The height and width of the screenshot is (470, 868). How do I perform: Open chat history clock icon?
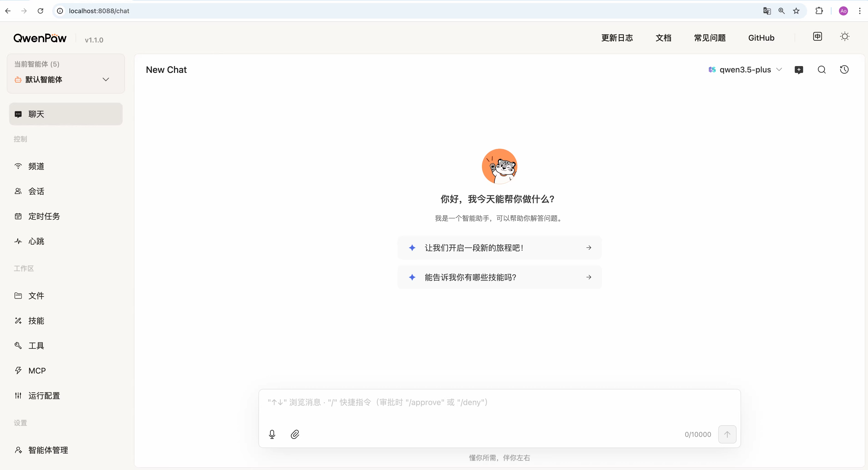(x=844, y=70)
